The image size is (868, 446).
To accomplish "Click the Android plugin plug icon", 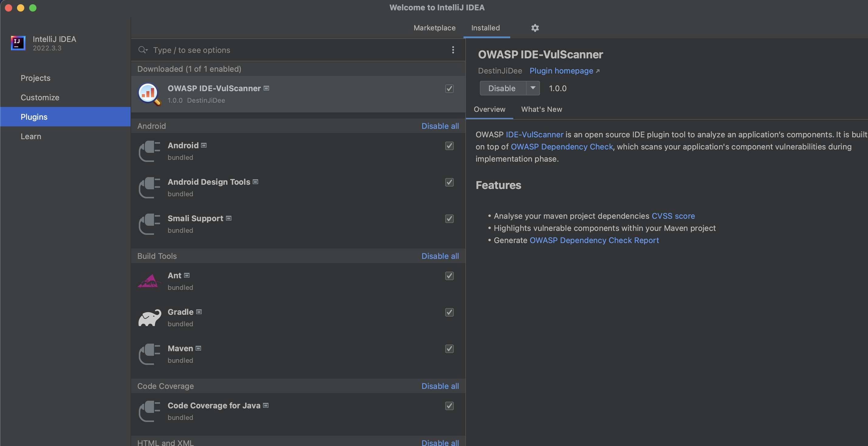I will pyautogui.click(x=149, y=151).
